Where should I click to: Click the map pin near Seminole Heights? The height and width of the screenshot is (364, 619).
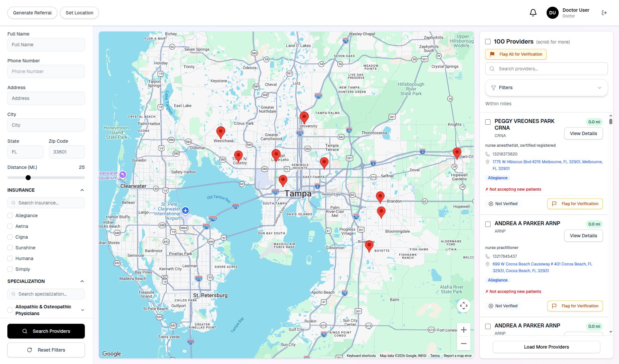coord(324,163)
